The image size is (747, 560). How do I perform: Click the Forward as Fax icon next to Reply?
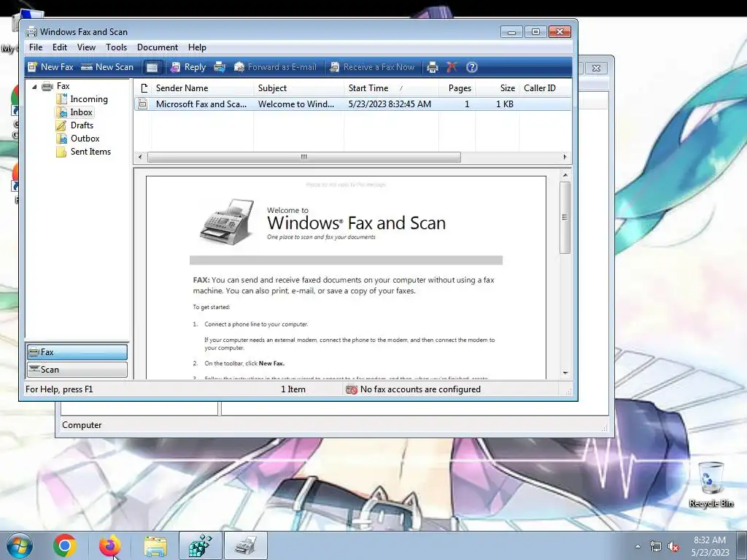click(x=220, y=67)
